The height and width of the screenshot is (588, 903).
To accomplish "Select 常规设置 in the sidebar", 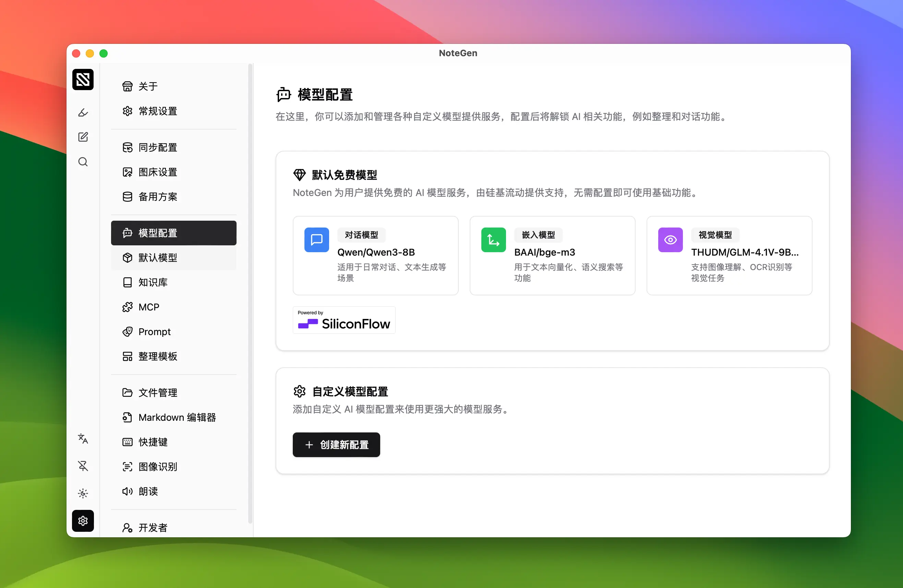I will (x=157, y=111).
